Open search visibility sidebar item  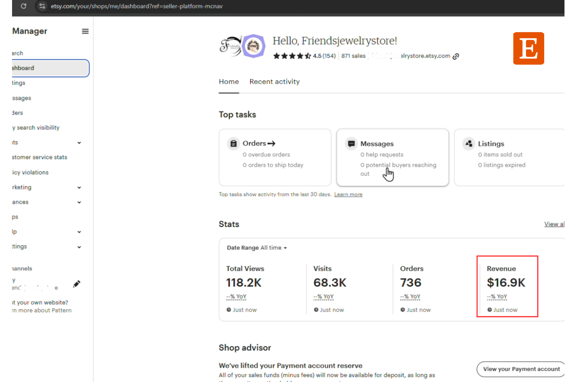coord(36,128)
